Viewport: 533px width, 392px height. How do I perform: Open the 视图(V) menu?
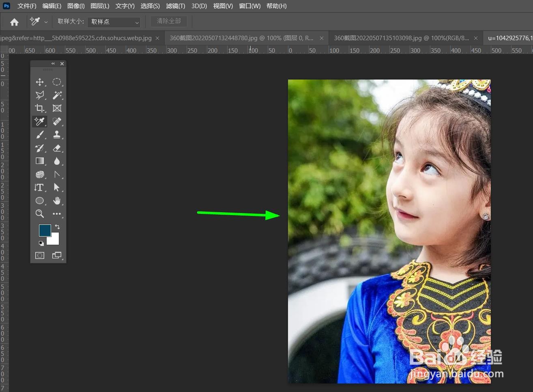click(x=223, y=6)
